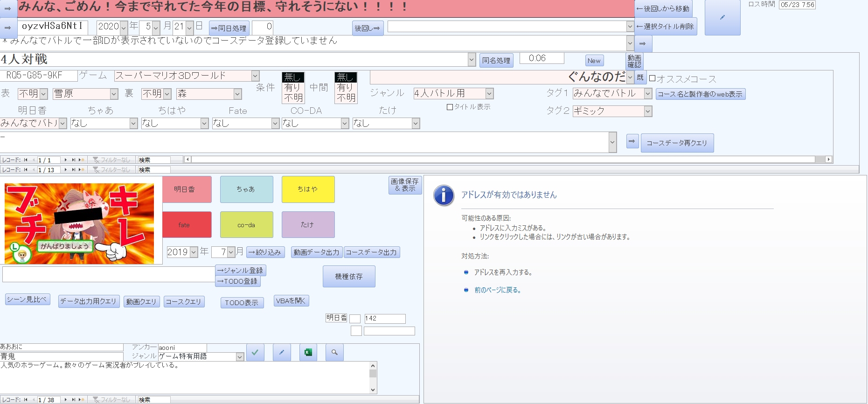Open the ジャンル 4人バトル用 dropdown

coord(489,93)
